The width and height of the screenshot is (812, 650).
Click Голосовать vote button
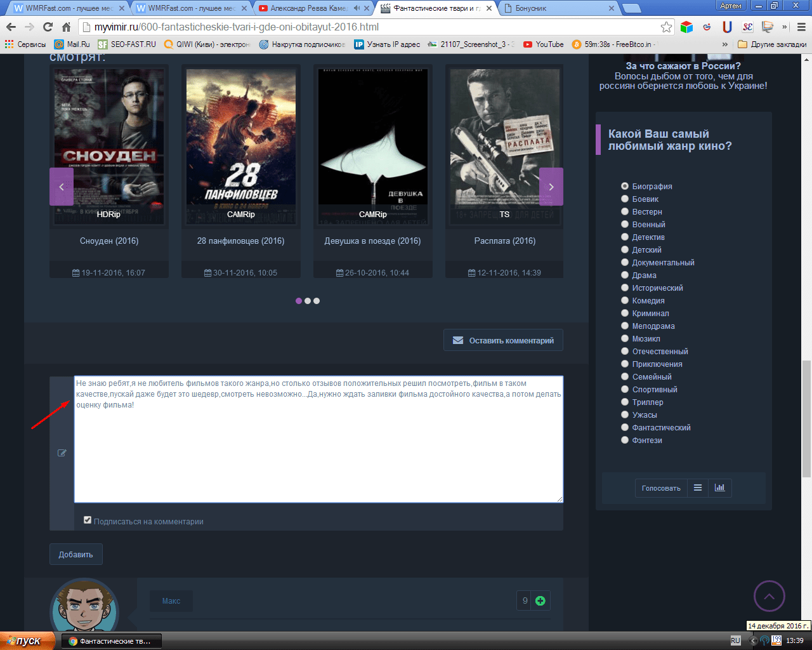[x=661, y=487]
